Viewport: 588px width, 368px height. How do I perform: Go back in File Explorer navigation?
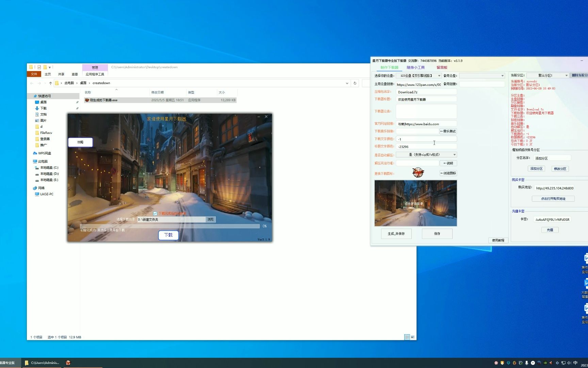pos(32,83)
